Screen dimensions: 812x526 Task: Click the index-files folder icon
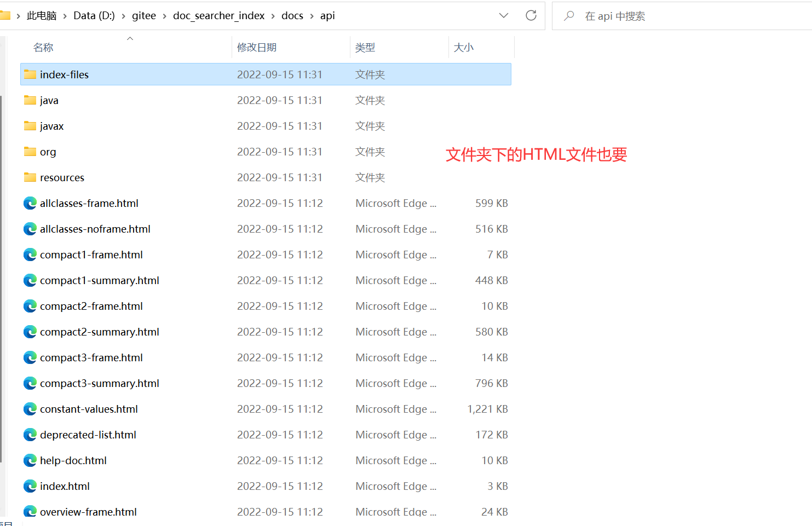coord(30,74)
